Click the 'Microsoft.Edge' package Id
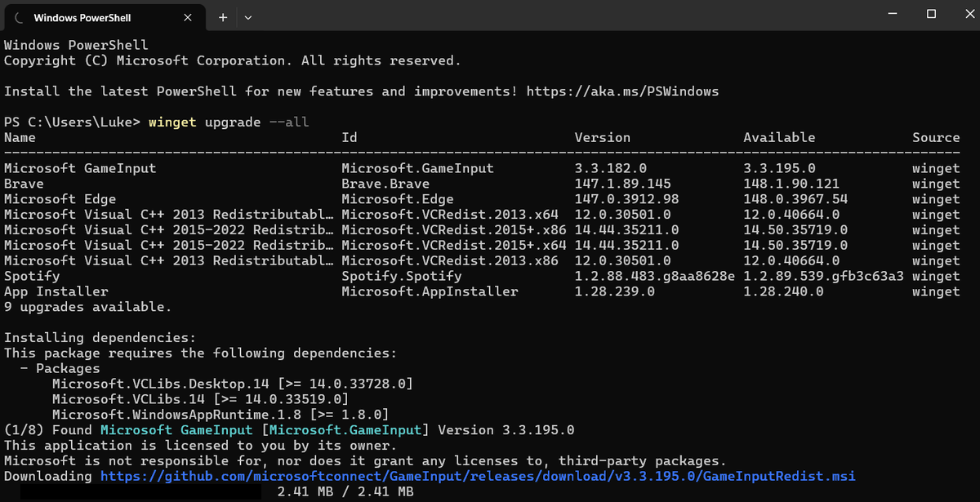Viewport: 980px width, 502px height. (397, 200)
